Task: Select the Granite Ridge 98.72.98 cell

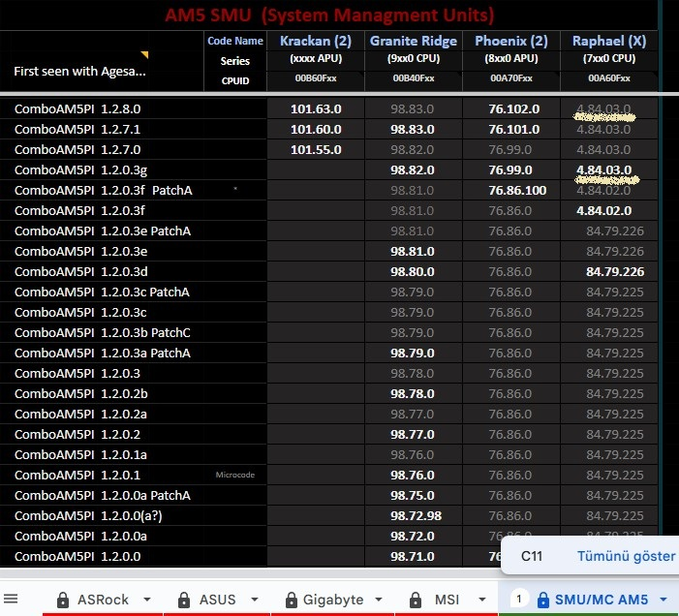Action: 416,515
